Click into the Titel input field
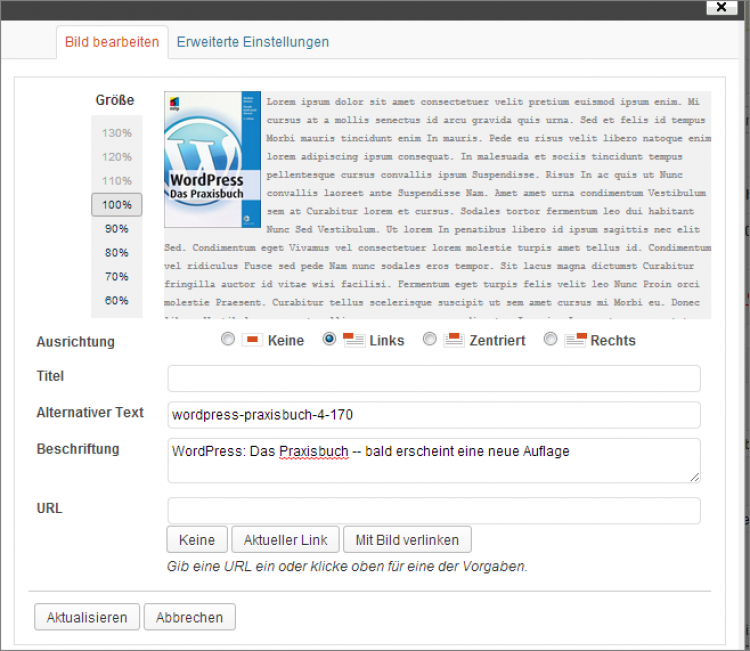Screen dimensions: 750x651 tap(434, 378)
